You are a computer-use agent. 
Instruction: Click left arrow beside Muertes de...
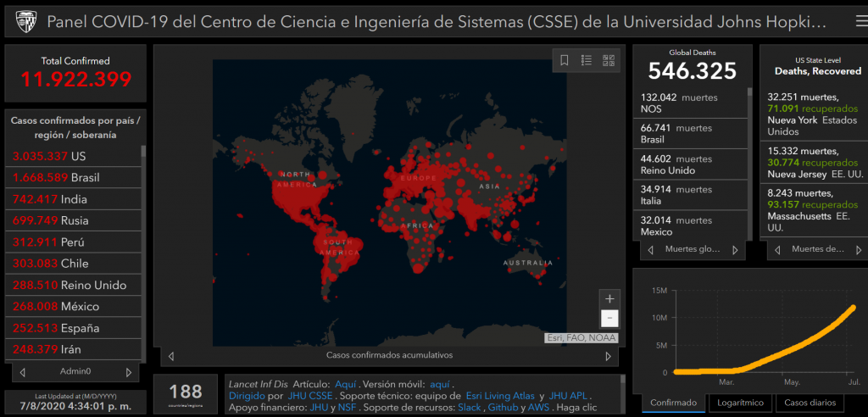[777, 250]
